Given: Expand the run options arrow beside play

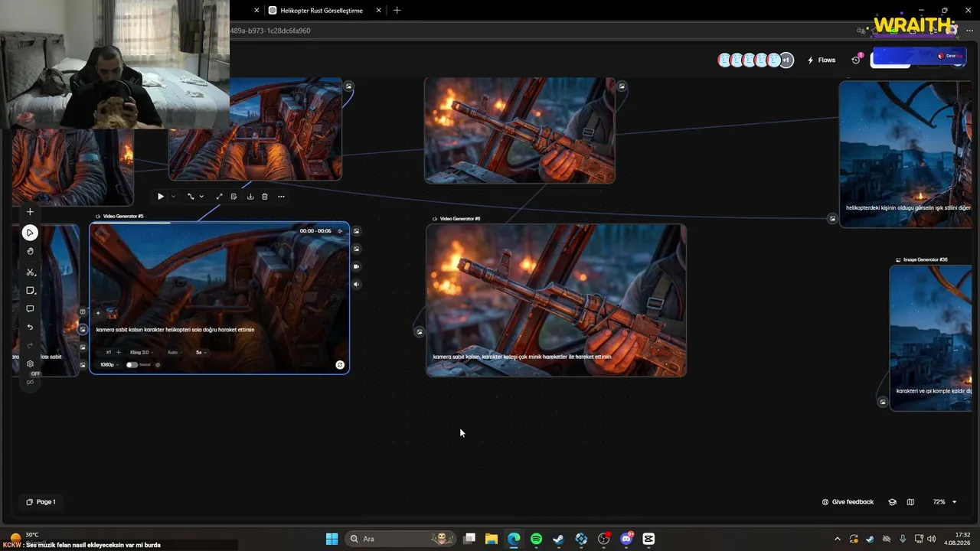Looking at the screenshot, I should [x=173, y=197].
